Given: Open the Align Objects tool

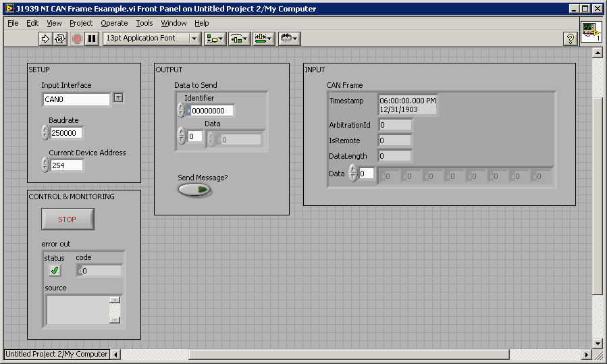Looking at the screenshot, I should coord(215,38).
